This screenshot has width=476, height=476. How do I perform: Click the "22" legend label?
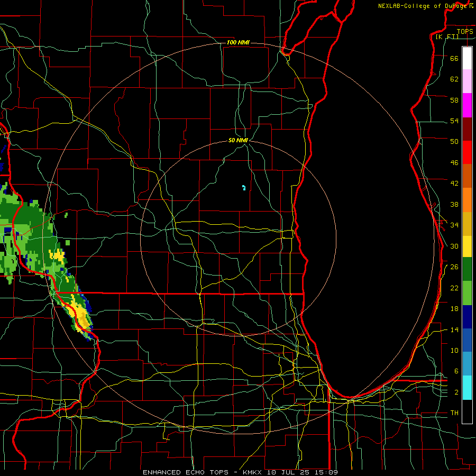[x=454, y=288]
